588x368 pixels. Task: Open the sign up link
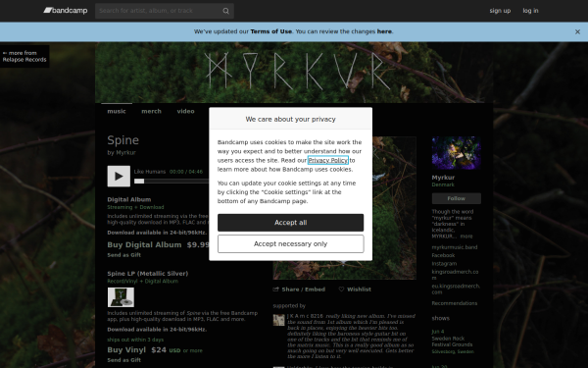click(x=500, y=11)
